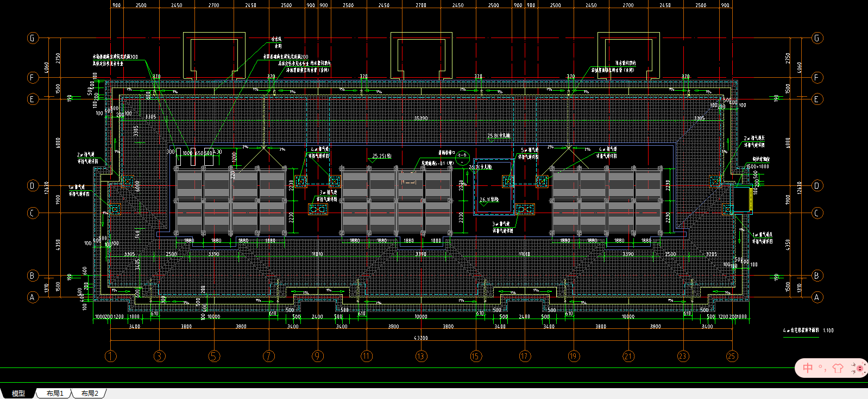Open the 布局2 layout tab
The image size is (868, 399).
point(90,393)
